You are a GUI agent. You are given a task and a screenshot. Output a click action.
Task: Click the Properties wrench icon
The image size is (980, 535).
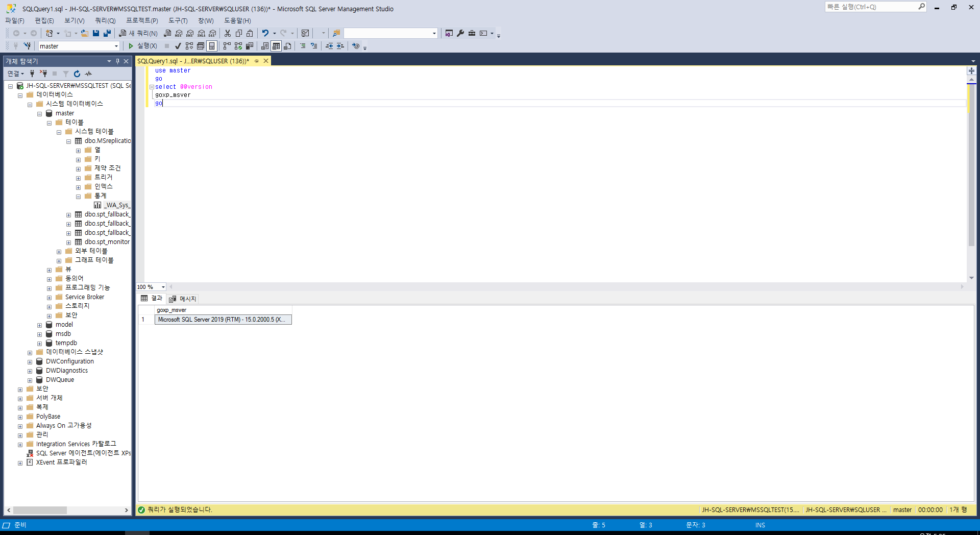460,33
